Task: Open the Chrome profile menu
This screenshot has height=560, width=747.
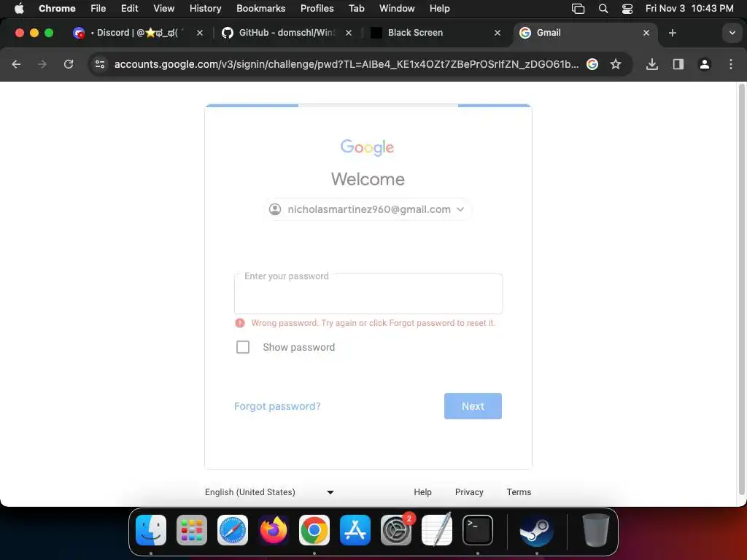Action: point(705,64)
